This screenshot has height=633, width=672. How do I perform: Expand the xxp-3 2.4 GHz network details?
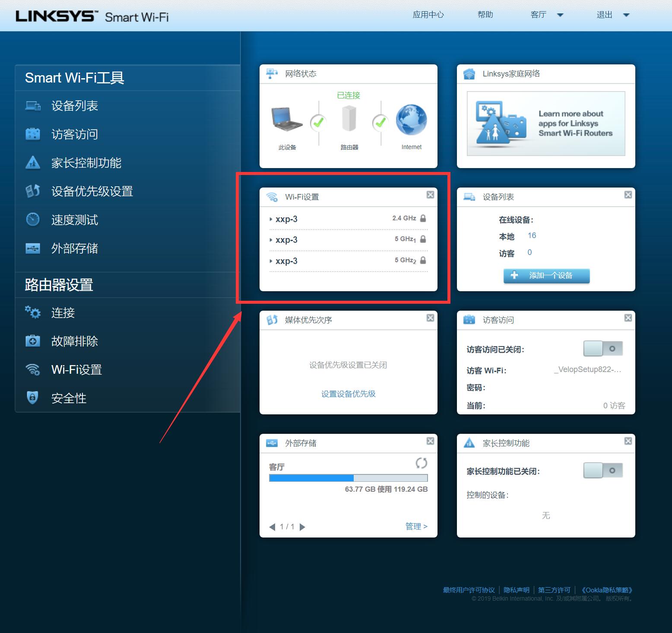271,219
